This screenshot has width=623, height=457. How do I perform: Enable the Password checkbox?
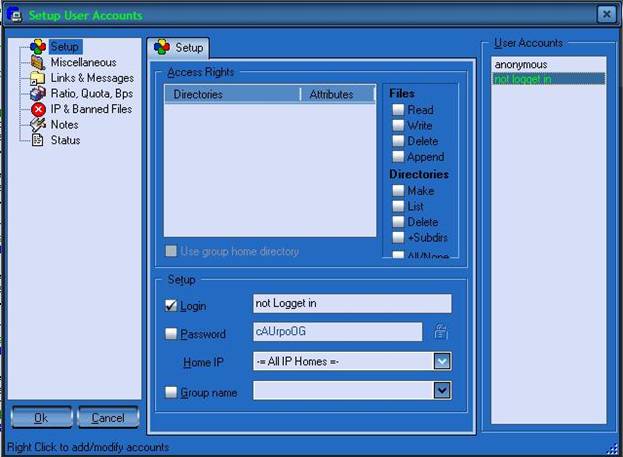click(x=170, y=334)
